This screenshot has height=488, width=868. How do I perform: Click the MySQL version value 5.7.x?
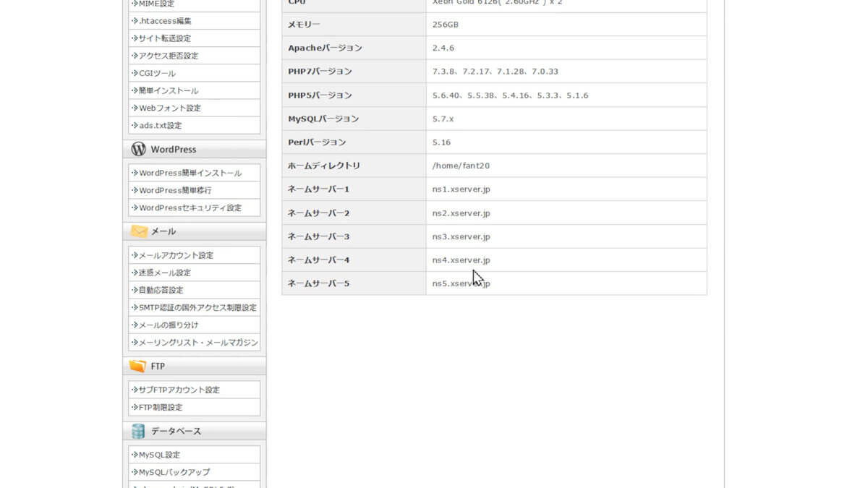[x=443, y=119]
